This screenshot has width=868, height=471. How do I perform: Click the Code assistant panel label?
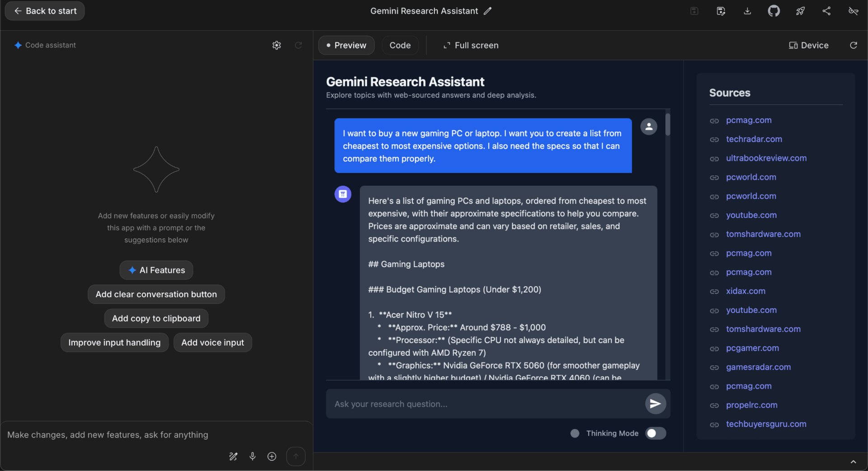point(51,45)
